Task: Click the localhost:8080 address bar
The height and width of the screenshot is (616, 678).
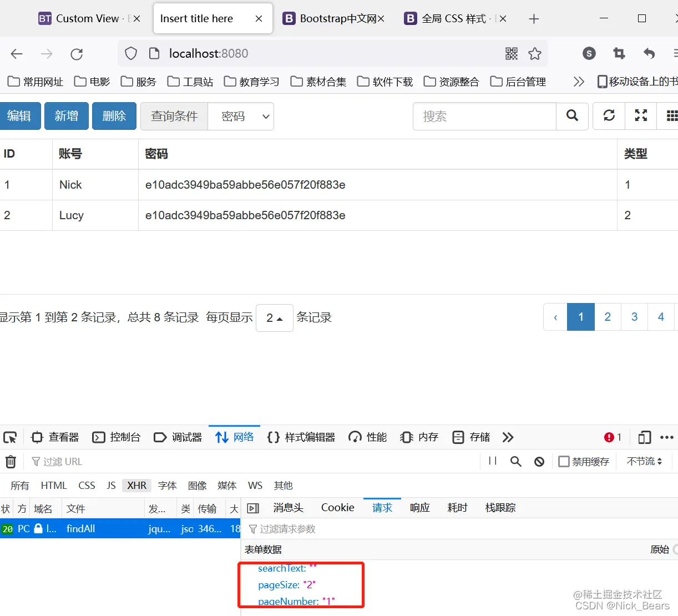Action: point(333,53)
